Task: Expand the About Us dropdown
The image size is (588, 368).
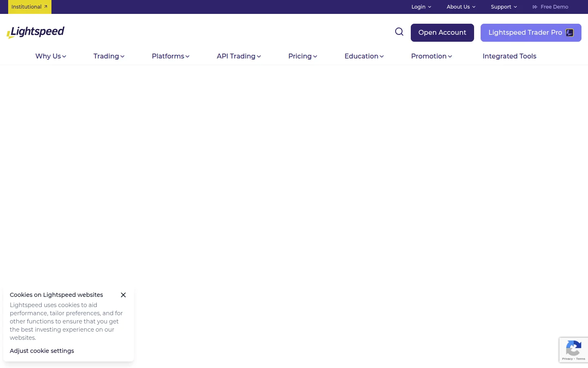Action: click(461, 7)
